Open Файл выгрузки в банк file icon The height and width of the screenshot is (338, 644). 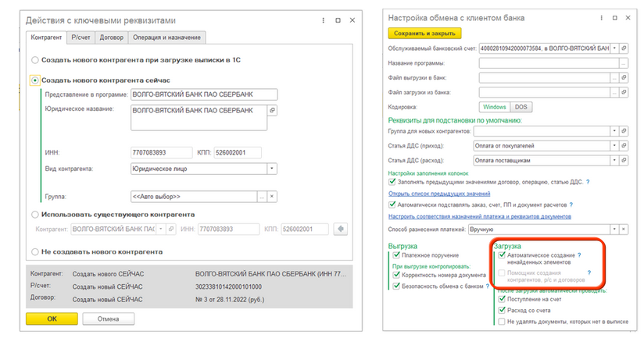point(624,77)
